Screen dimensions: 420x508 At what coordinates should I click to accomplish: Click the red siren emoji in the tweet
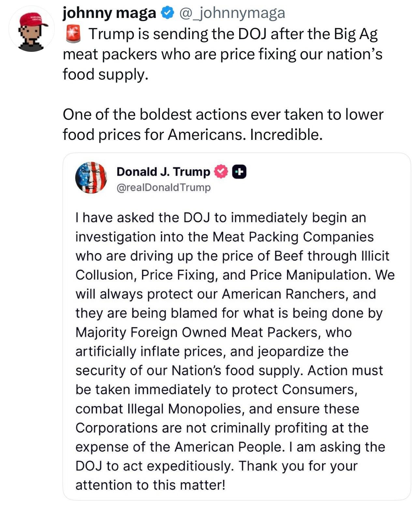pos(73,35)
